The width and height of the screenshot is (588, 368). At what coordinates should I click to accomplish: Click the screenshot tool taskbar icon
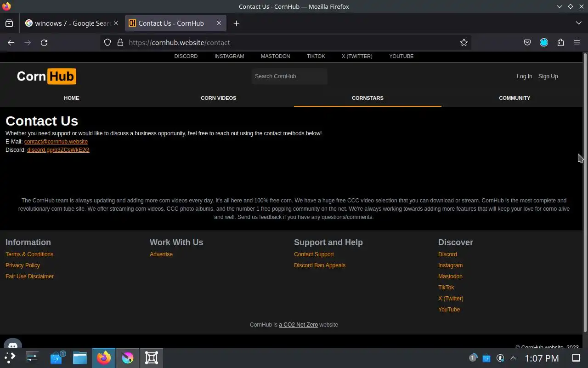point(152,357)
